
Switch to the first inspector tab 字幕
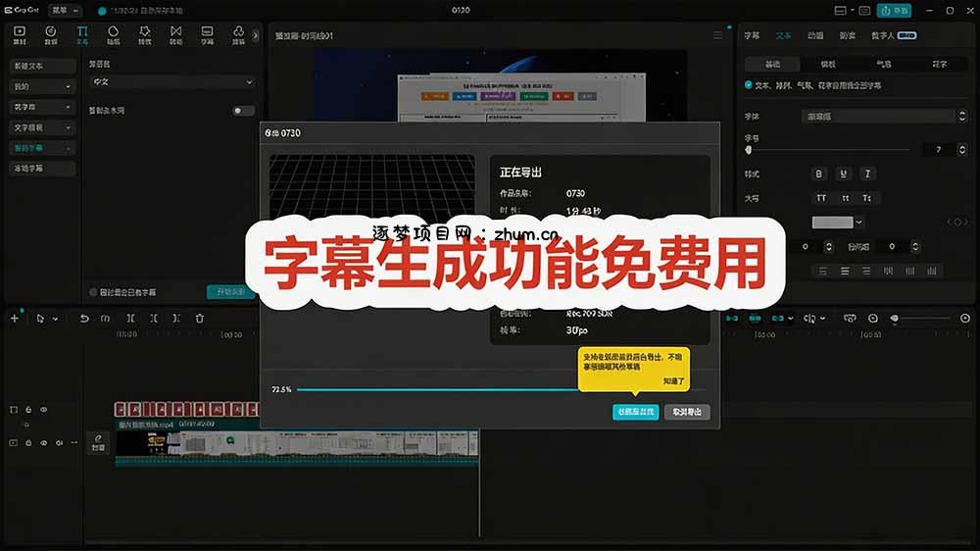752,35
